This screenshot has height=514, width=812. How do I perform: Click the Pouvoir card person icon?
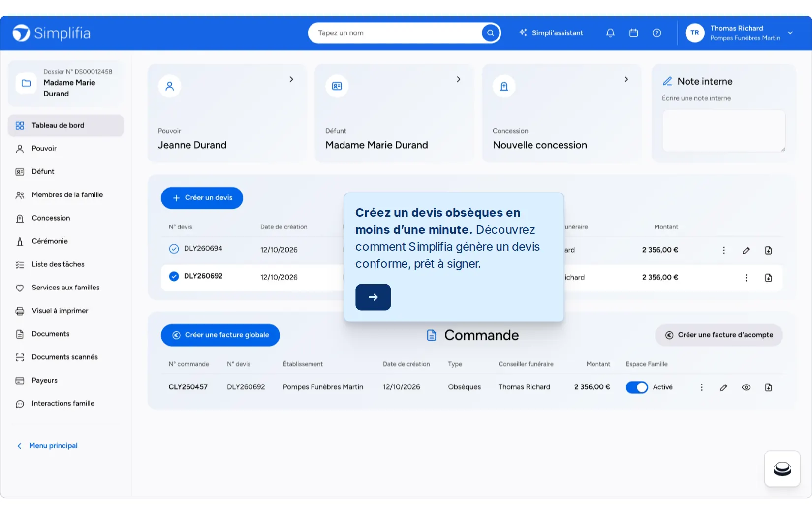[169, 86]
